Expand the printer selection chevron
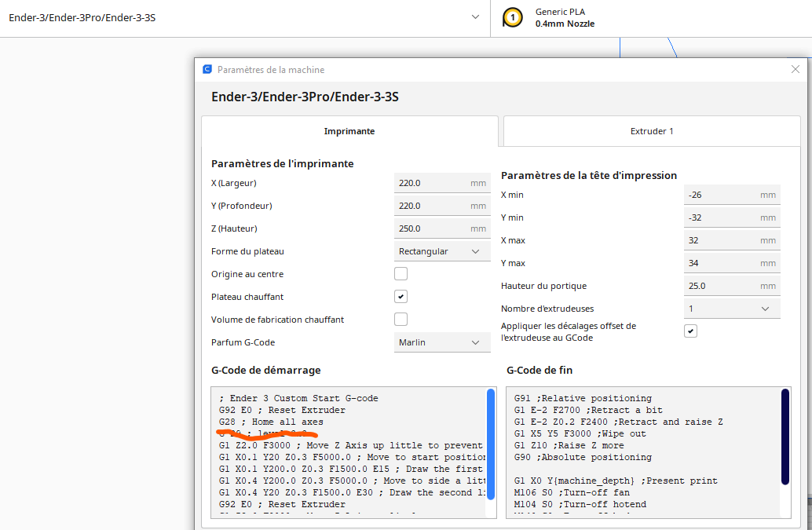The image size is (812, 530). click(475, 17)
